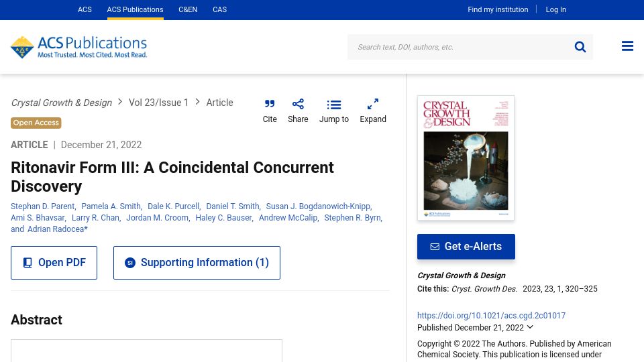The width and height of the screenshot is (644, 362).
Task: Select the ACS tab in top bar
Action: tap(85, 9)
